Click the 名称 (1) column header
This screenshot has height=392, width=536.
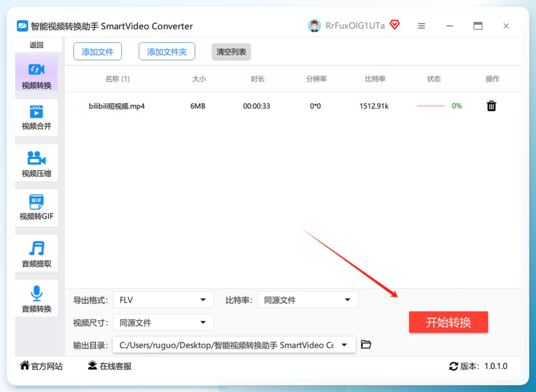(117, 79)
